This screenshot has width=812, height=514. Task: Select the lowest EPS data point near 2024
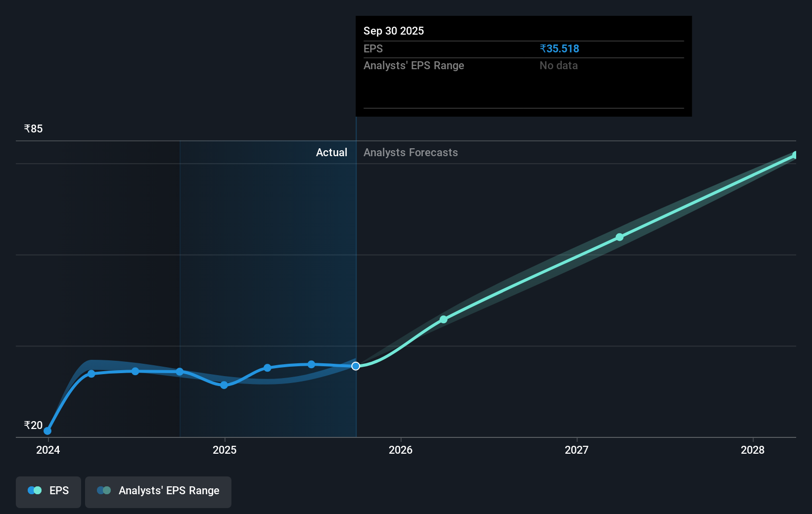(x=47, y=431)
